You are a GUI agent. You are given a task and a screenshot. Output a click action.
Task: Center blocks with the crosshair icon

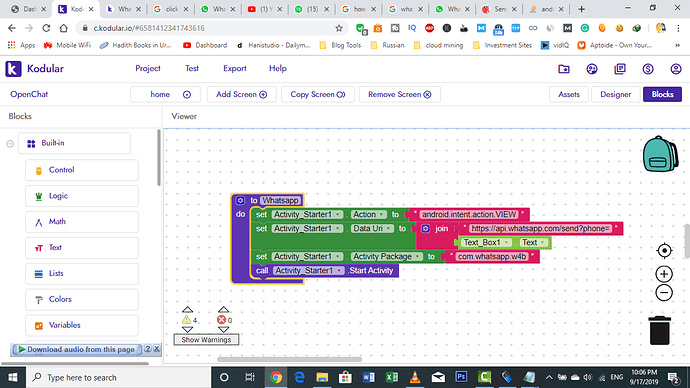pos(664,251)
